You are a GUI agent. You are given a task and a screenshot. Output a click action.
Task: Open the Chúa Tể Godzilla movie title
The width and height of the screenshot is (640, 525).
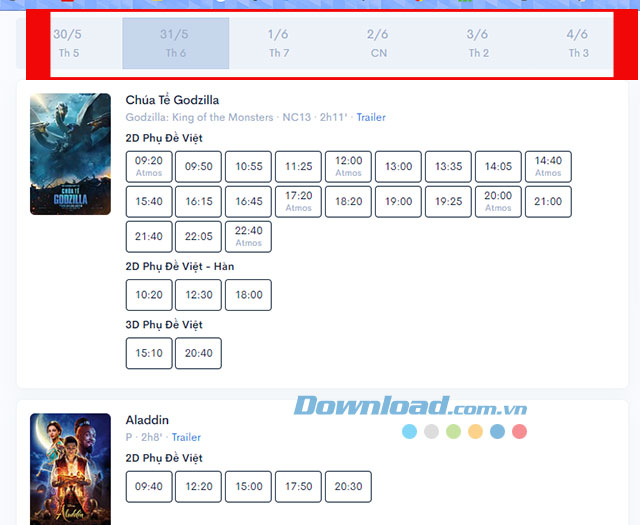pyautogui.click(x=172, y=100)
